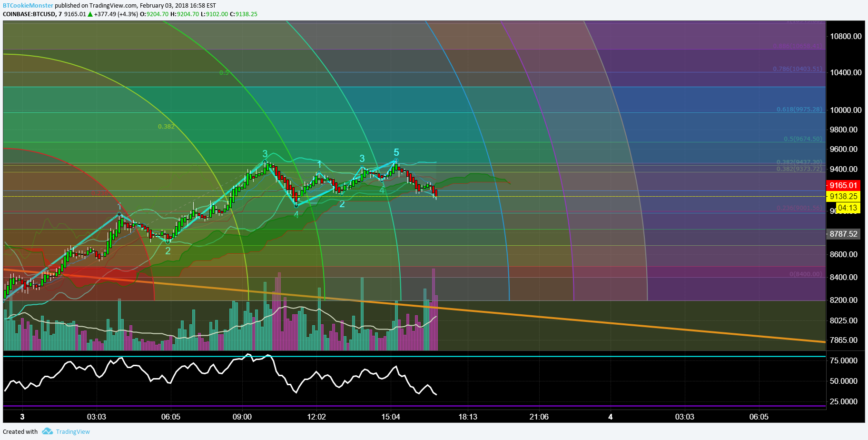Click the 0.236(9001.56) Fibonacci level label
Image resolution: width=868 pixels, height=440 pixels.
pos(799,208)
